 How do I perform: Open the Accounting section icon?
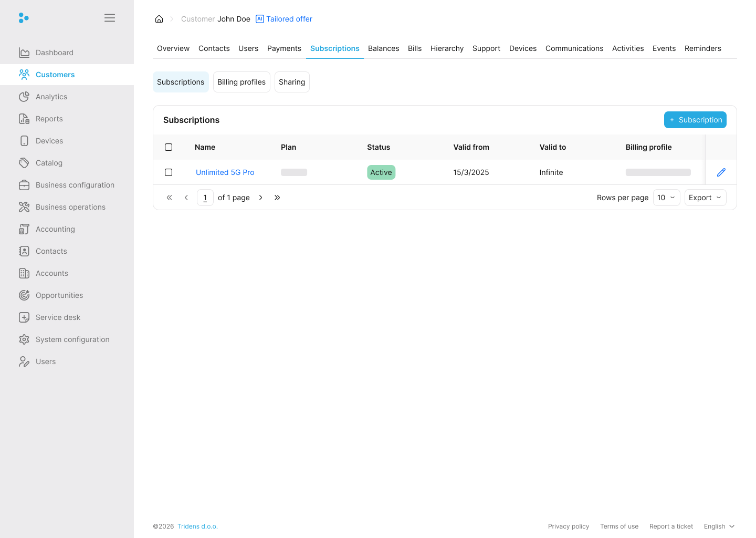pyautogui.click(x=24, y=229)
